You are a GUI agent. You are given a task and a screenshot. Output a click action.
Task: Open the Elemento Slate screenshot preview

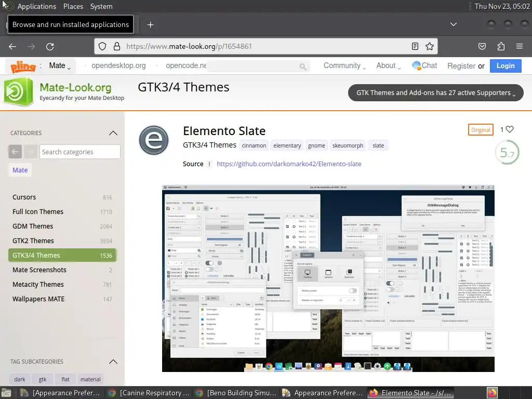(x=328, y=278)
